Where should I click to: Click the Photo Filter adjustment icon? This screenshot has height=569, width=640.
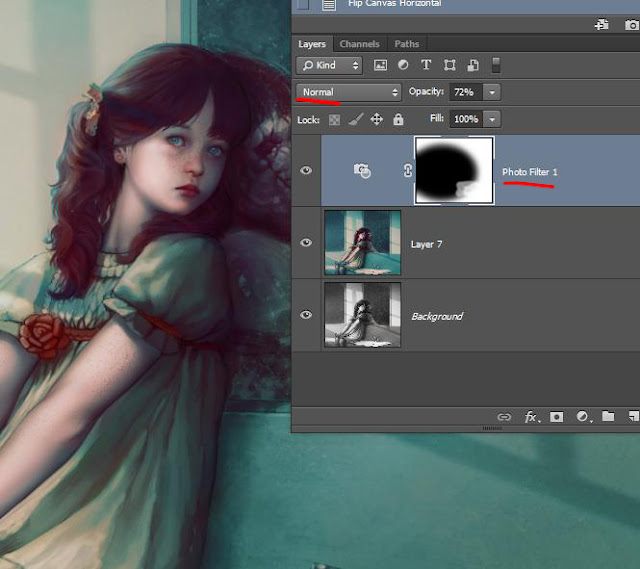(362, 171)
